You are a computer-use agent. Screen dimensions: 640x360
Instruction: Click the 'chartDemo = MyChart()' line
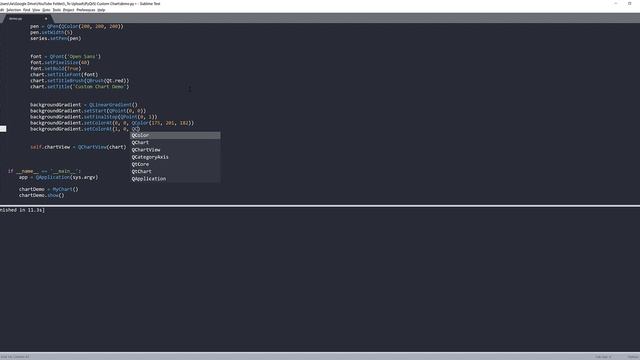[49, 189]
